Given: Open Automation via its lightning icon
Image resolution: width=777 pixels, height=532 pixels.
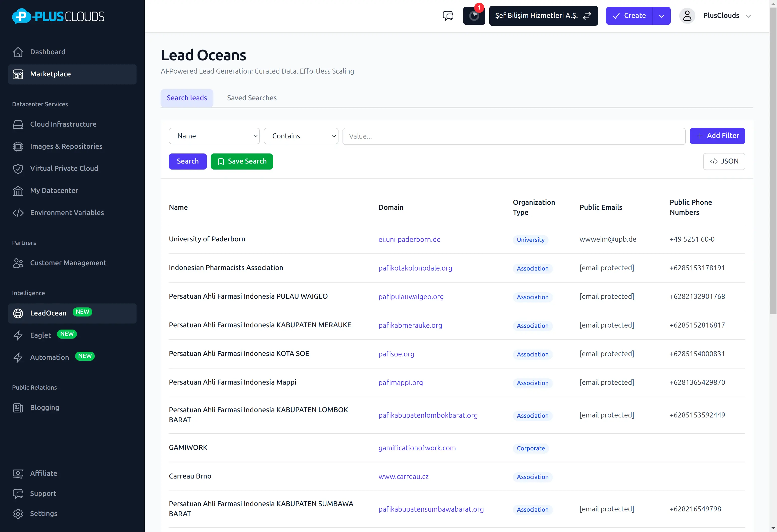Looking at the screenshot, I should 18,357.
